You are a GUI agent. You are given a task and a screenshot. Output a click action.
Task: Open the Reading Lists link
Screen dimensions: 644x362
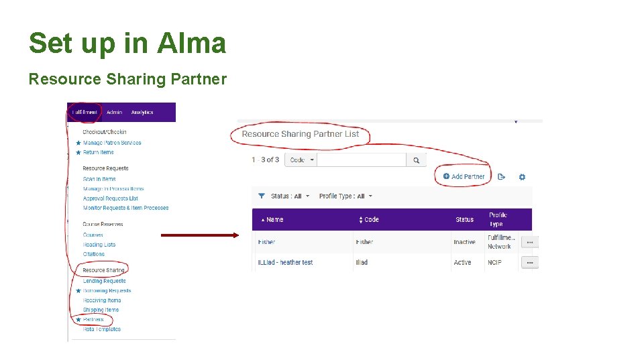coord(99,245)
